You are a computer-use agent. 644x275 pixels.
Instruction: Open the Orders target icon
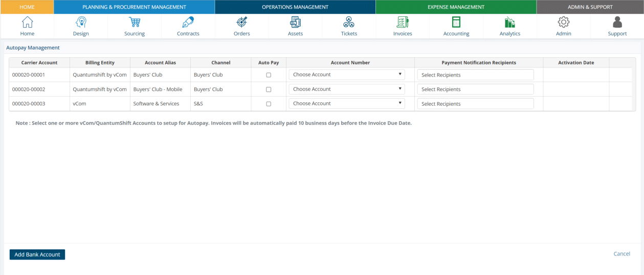click(x=242, y=22)
